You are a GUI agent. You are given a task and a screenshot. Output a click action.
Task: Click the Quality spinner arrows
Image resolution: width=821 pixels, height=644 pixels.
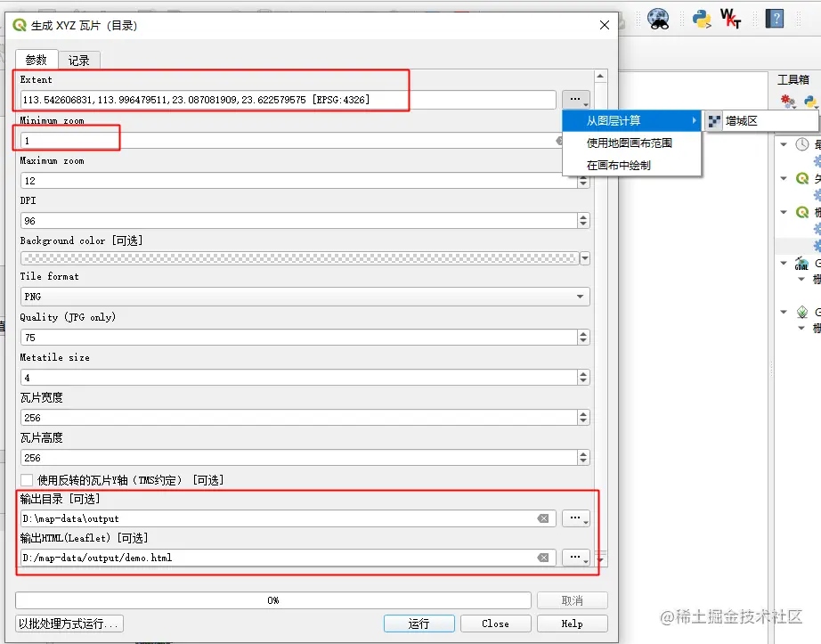click(x=583, y=338)
